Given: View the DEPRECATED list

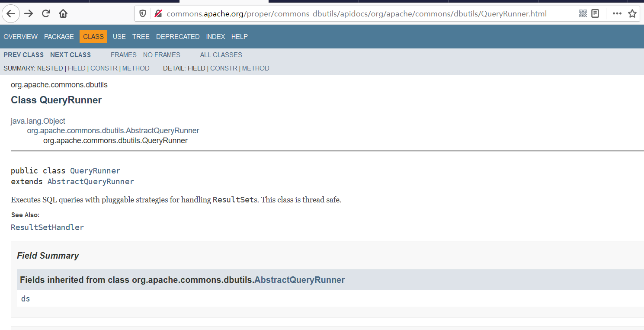Looking at the screenshot, I should [178, 36].
